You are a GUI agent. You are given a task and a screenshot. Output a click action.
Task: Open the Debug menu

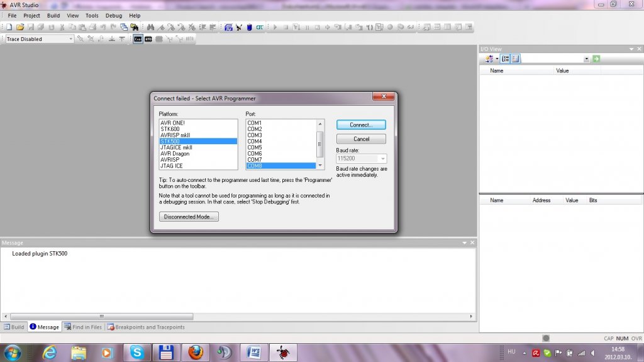click(114, 16)
